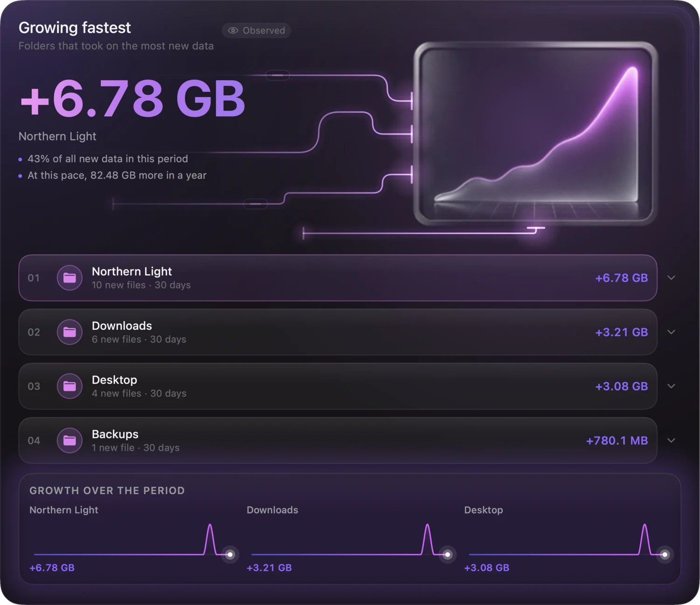
Task: Click 'Folders that took on the most new data'
Action: pos(116,46)
